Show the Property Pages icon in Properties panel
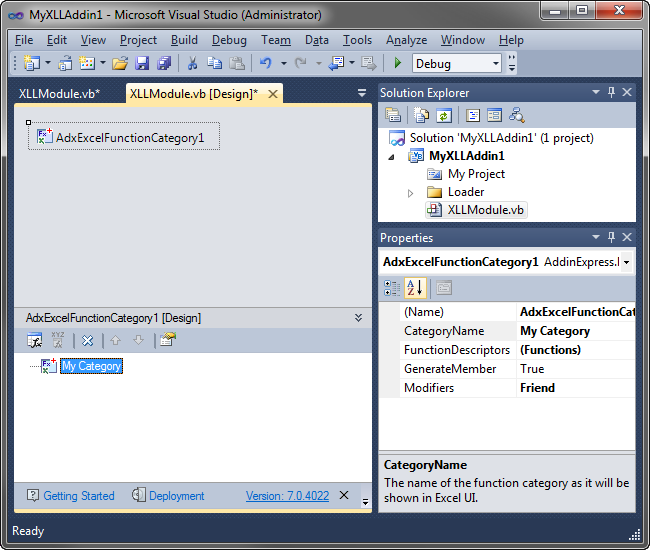Viewport: 650px width, 550px height. click(x=444, y=288)
